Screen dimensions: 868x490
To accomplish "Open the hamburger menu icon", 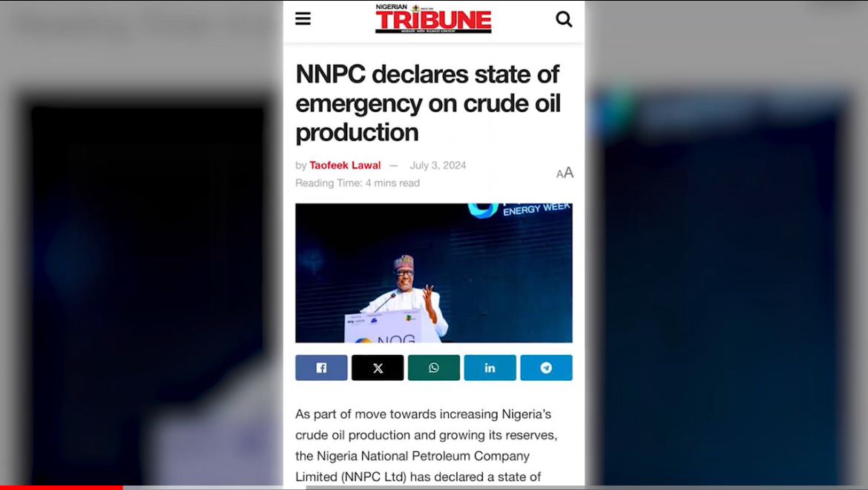I will pos(303,19).
